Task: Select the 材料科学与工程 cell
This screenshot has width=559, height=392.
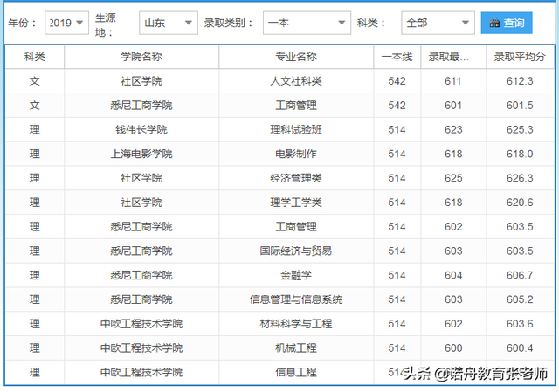Action: 296,324
